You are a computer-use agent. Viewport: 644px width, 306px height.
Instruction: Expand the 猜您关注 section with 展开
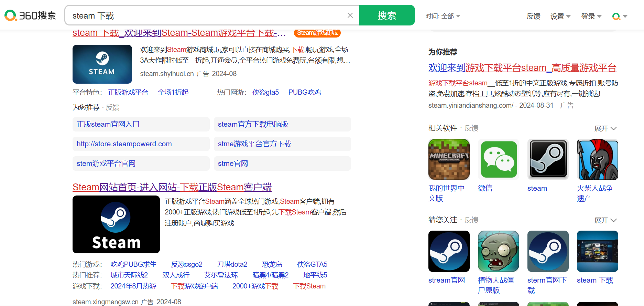[605, 220]
